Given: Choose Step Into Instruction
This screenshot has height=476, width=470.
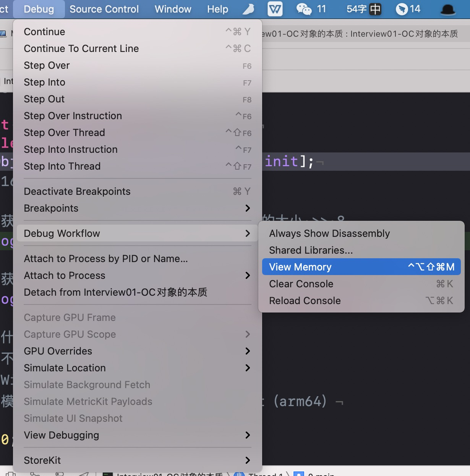Looking at the screenshot, I should click(138, 149).
